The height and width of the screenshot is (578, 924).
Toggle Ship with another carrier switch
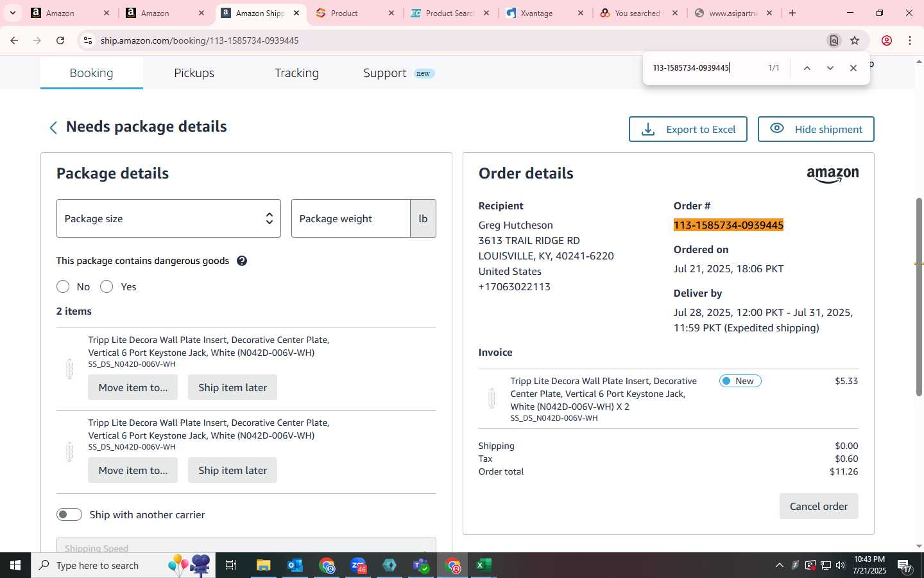click(69, 514)
